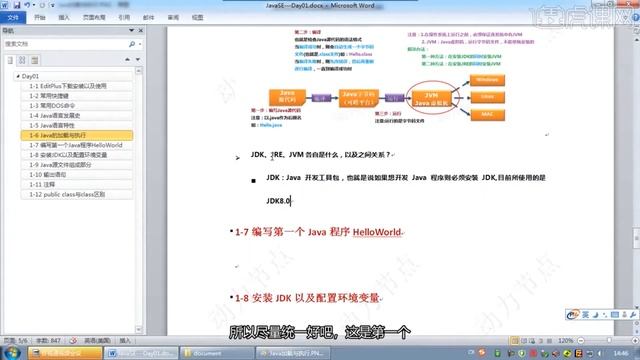This screenshot has width=640, height=360.
Task: Switch to Full Screen Reading view button
Action: point(524,340)
